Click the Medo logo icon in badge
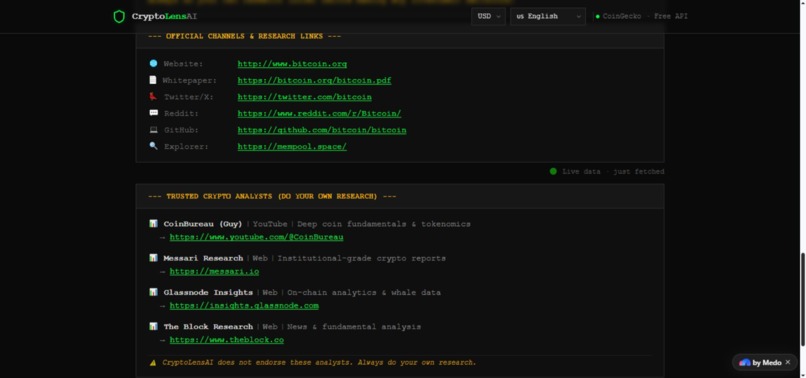 pyautogui.click(x=744, y=363)
